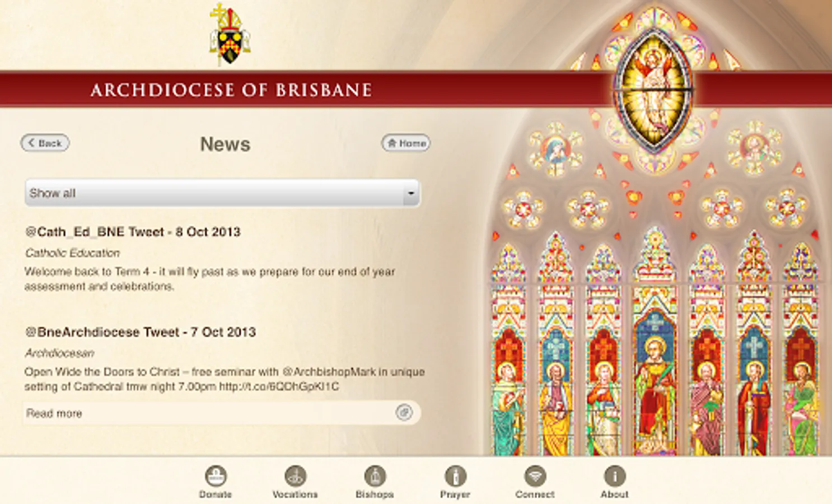Viewport: 832px width, 504px height.
Task: Return to Home screen button
Action: click(406, 143)
